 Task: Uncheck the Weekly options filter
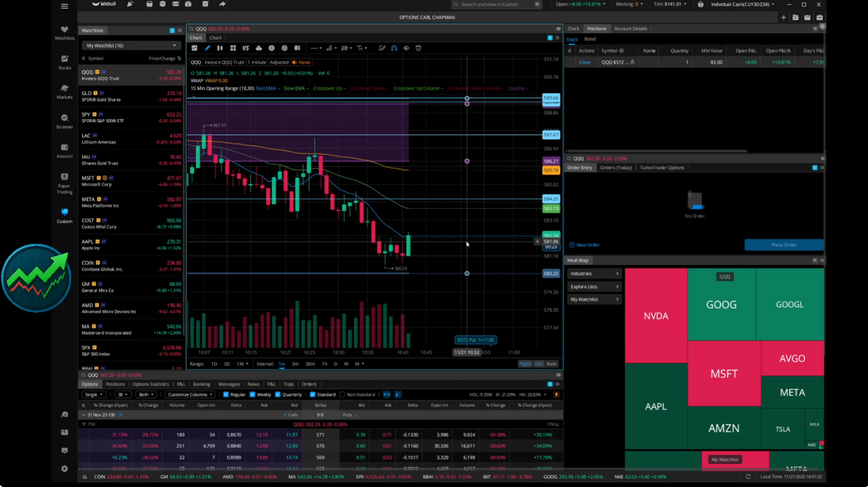coord(252,394)
